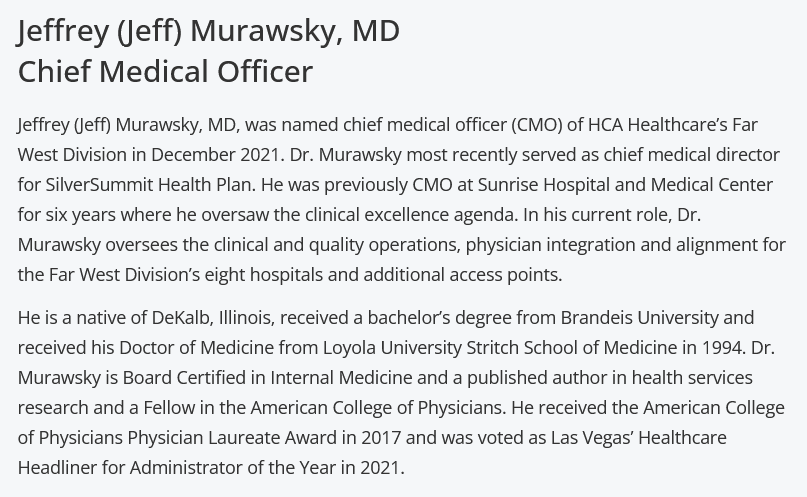Click the words "SilverSummit Health Plan"
Viewport: 807px width, 497px height.
[149, 185]
